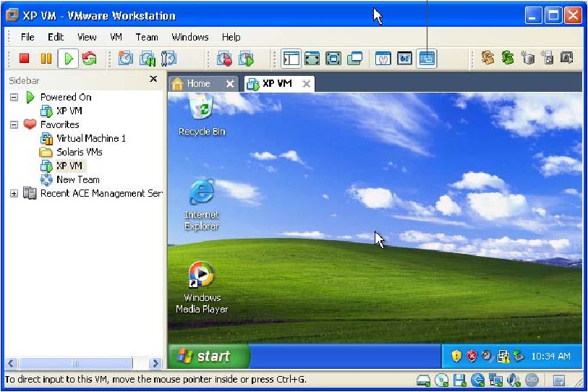Close the XP VM tab
This screenshot has width=588, height=392.
(307, 84)
